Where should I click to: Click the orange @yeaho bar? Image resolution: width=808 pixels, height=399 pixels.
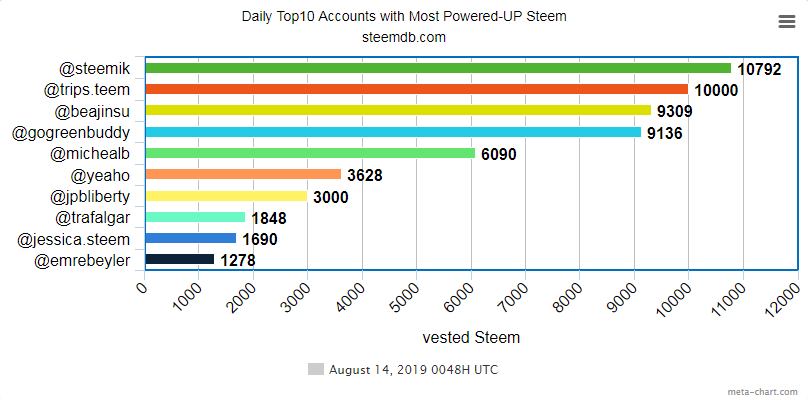[243, 174]
